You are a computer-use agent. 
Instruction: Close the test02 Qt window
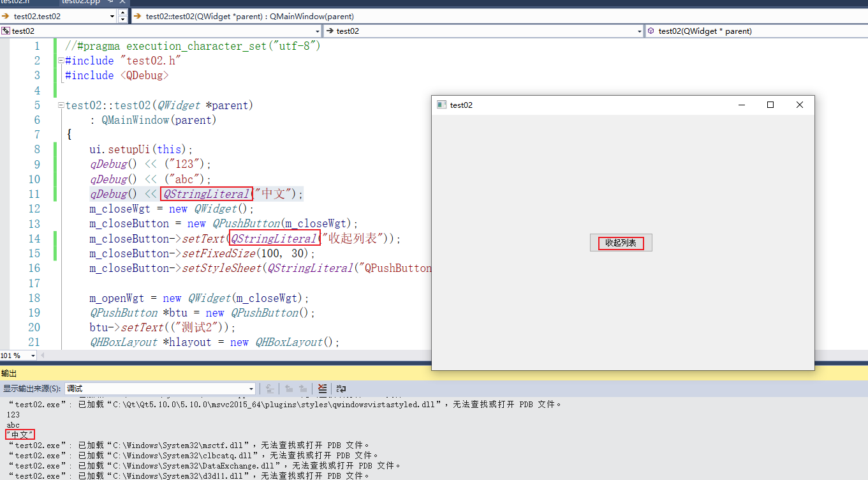[800, 105]
